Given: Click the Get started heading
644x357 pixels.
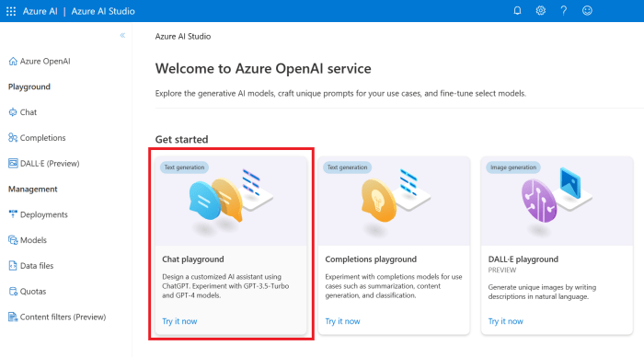Looking at the screenshot, I should [x=181, y=139].
